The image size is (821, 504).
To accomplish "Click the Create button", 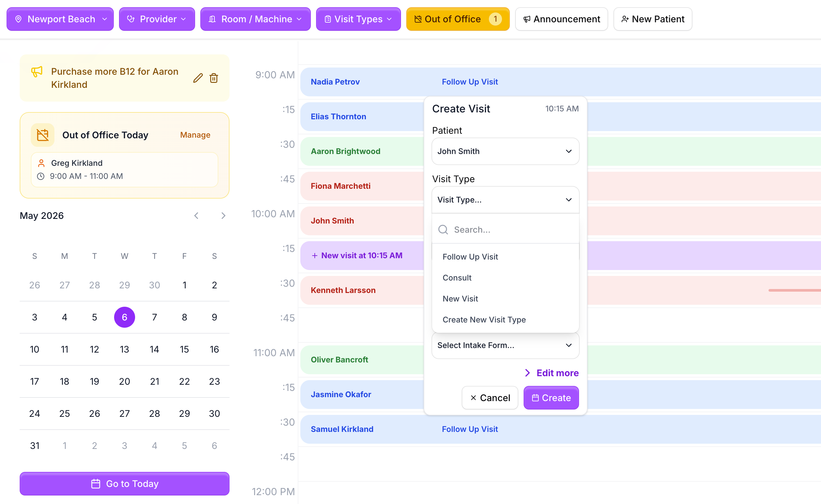I will click(551, 398).
